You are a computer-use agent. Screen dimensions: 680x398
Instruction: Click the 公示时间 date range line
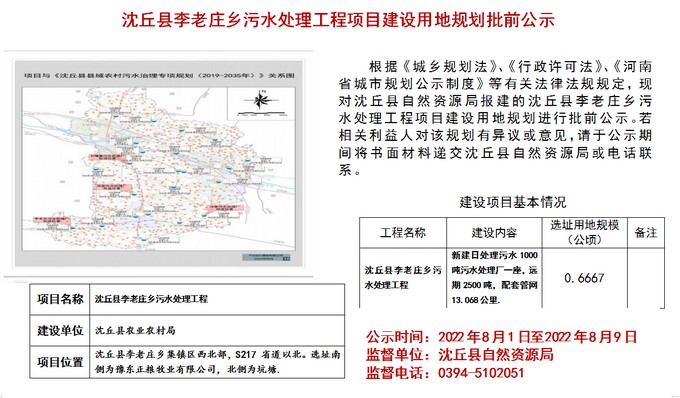(501, 337)
